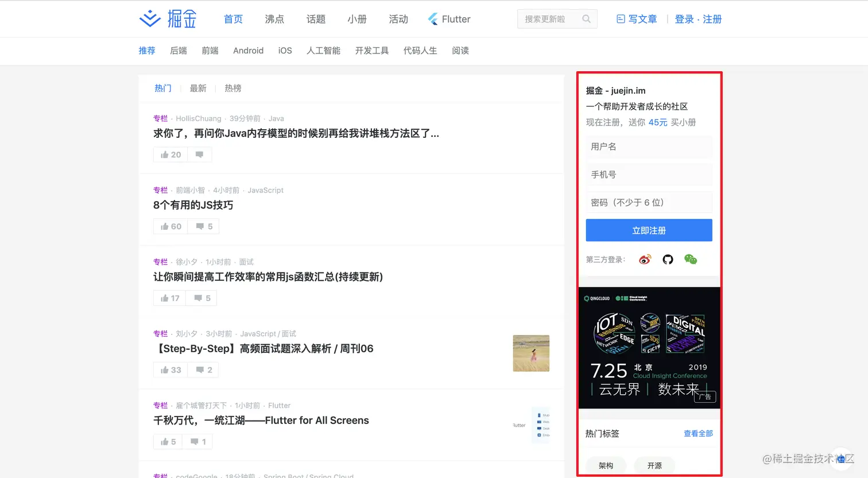The height and width of the screenshot is (478, 868).
Task: Click the Flutter for All Screens thumbnail
Action: tap(531, 425)
